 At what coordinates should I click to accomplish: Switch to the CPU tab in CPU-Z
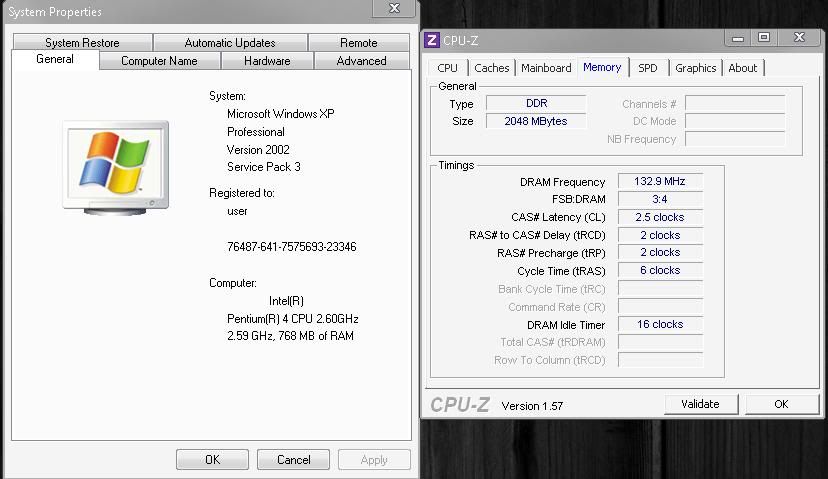click(447, 68)
